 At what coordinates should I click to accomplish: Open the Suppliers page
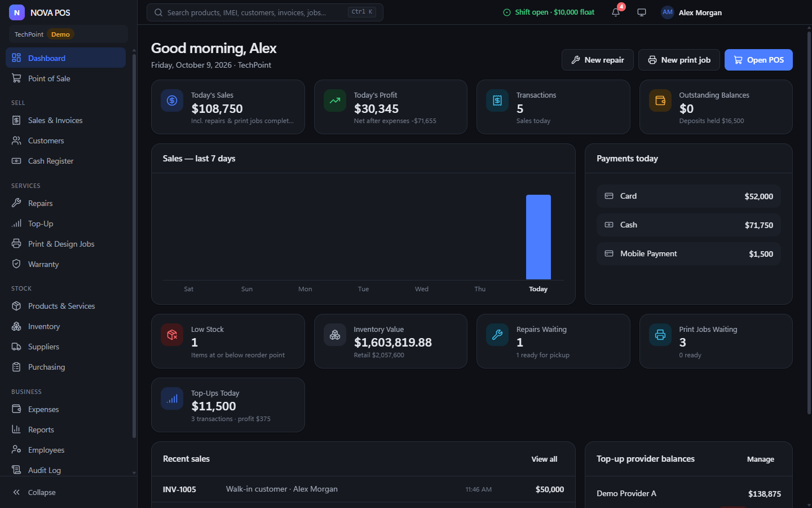pos(65,347)
